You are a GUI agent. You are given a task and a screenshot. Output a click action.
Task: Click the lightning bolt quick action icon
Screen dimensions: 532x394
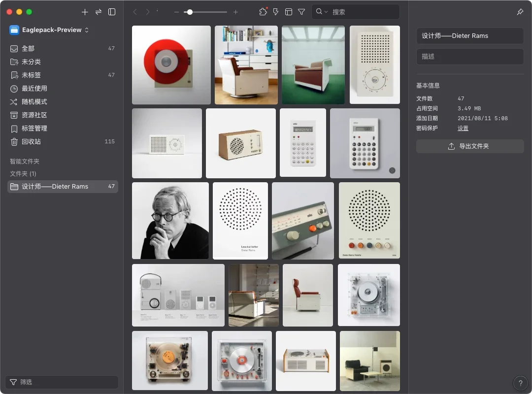[276, 12]
